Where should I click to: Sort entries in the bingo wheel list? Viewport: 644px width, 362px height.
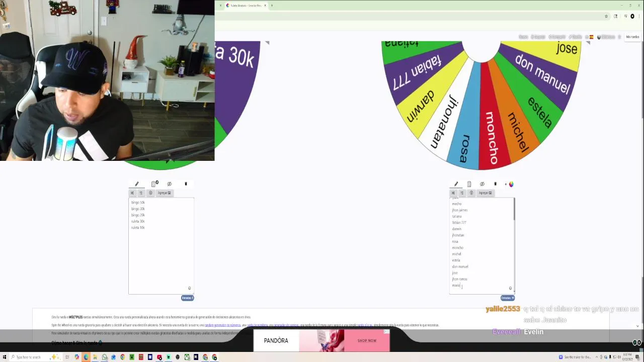(x=141, y=193)
